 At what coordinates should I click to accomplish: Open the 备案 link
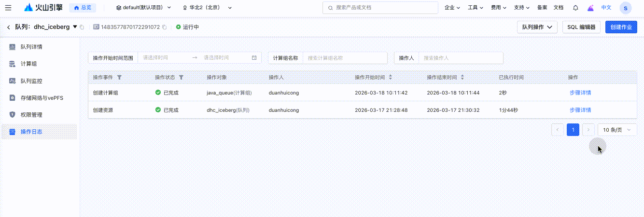pos(542,8)
